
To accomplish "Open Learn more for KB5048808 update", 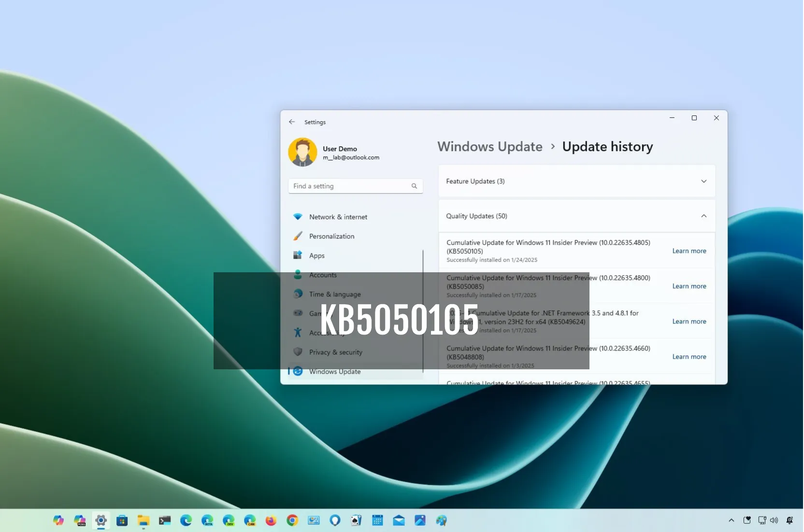I will coord(689,356).
